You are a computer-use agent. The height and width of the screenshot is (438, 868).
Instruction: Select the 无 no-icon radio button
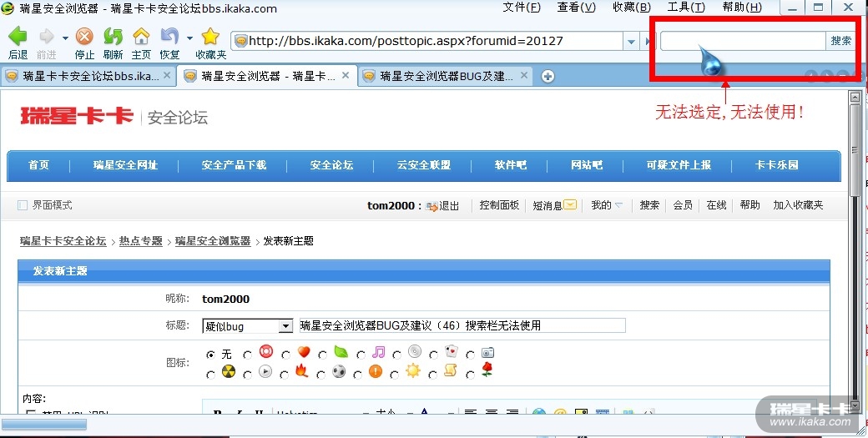[x=210, y=355]
